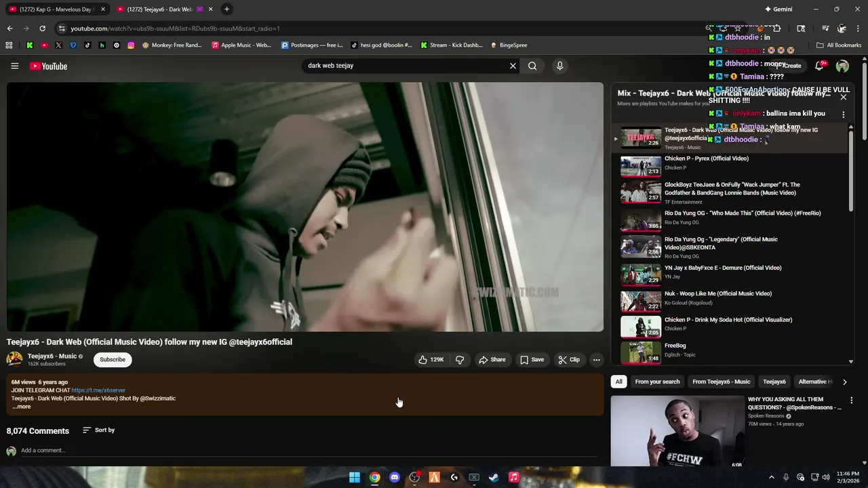Screen dimensions: 868x488
Task: Play FreeBog by Dglitch
Action: tap(731, 352)
